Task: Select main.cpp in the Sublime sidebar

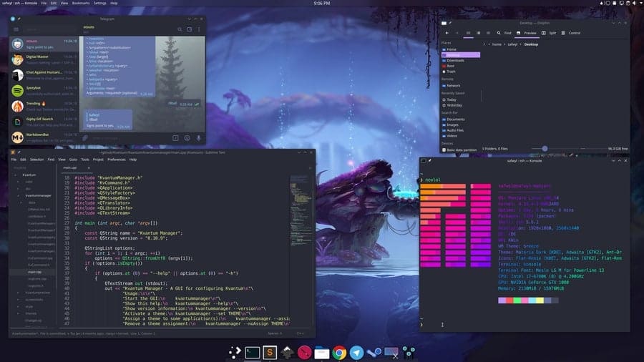Action: 34,272
